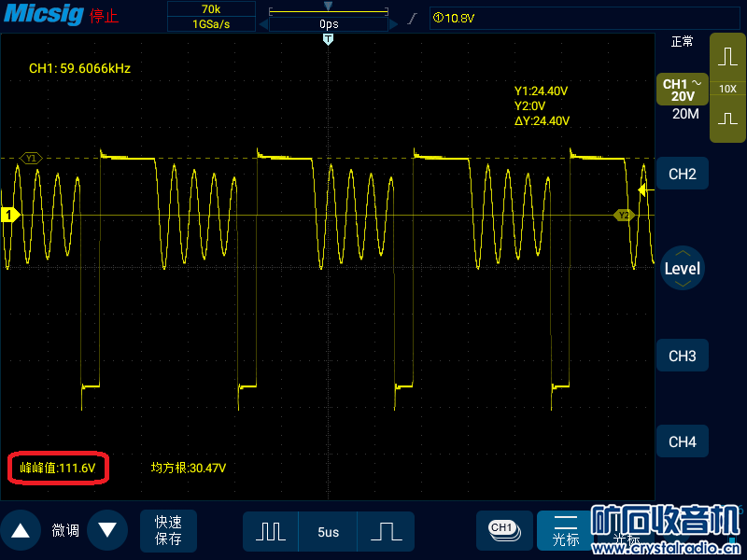Tap the Micsig logo

tap(44, 14)
